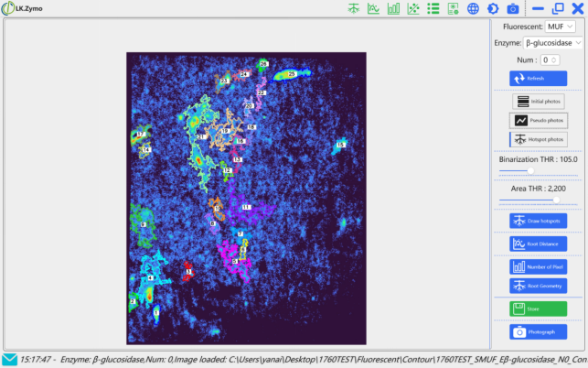Click the root geometry icon in the title toolbar

coord(353,9)
